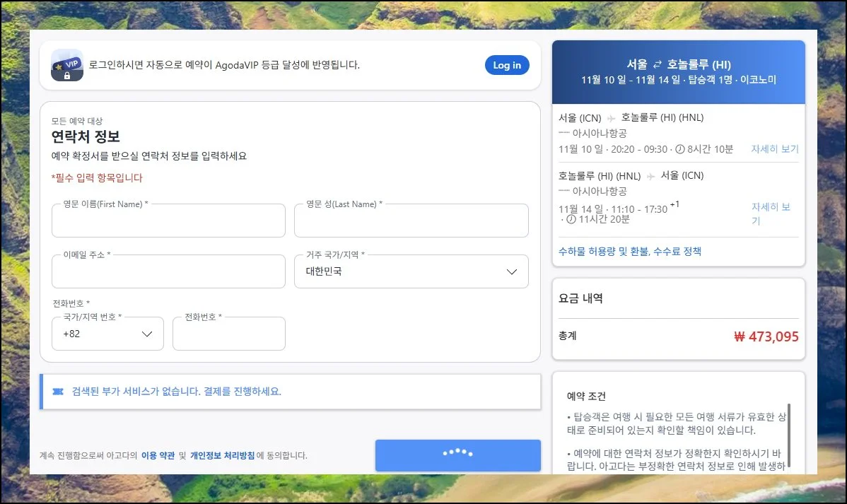This screenshot has height=504, width=847.
Task: Click the round-trip arrows icon in header
Action: click(657, 65)
